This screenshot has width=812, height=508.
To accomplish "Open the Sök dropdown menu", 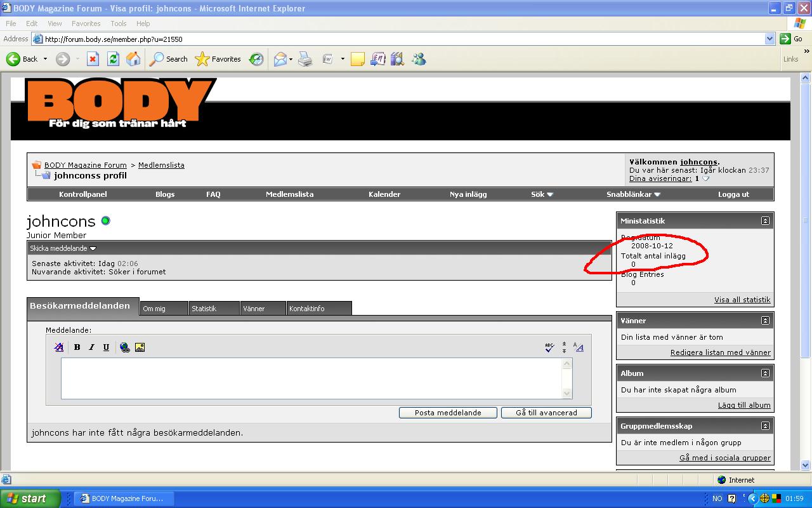I will tap(542, 194).
